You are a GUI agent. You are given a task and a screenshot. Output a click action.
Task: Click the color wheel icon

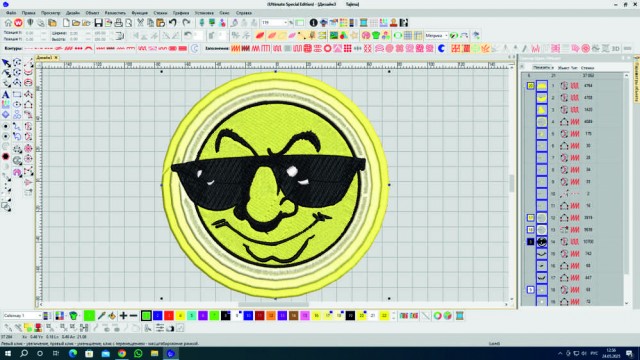coord(437,316)
